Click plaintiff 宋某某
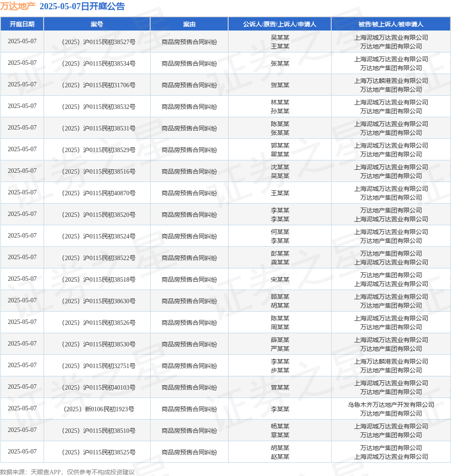The image size is (451, 476). point(280,279)
